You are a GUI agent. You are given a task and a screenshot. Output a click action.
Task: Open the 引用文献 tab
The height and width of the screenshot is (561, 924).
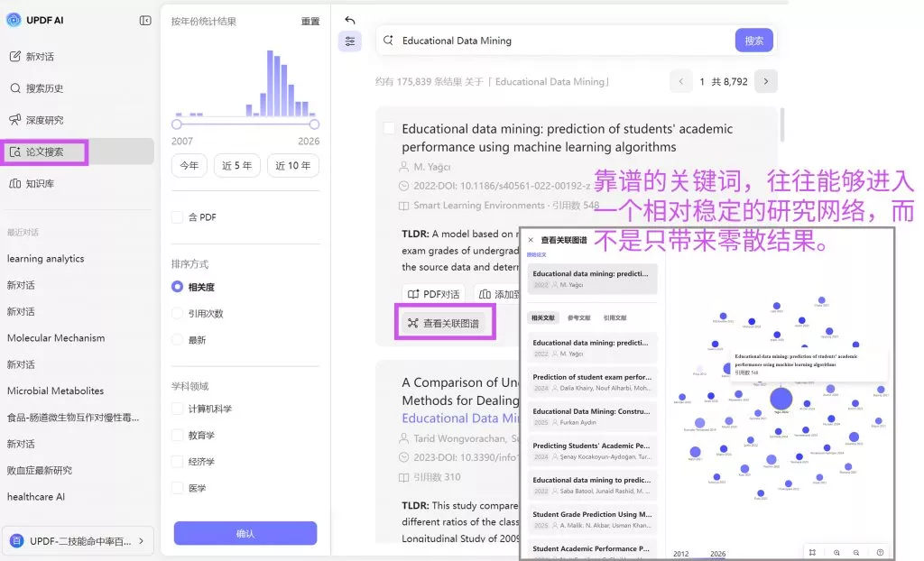coord(614,317)
